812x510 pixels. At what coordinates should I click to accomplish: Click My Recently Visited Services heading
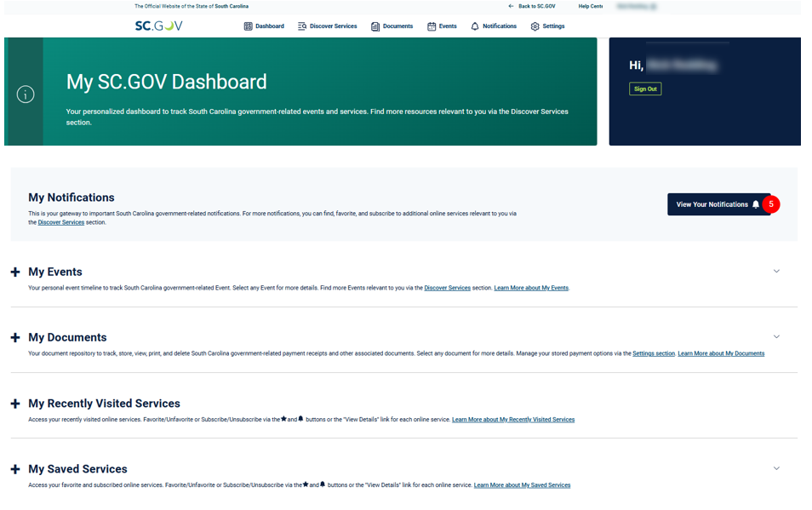click(x=104, y=404)
